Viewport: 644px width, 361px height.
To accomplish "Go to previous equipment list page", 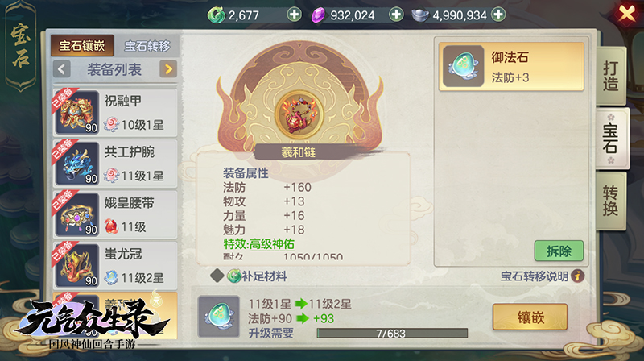I will pos(62,69).
